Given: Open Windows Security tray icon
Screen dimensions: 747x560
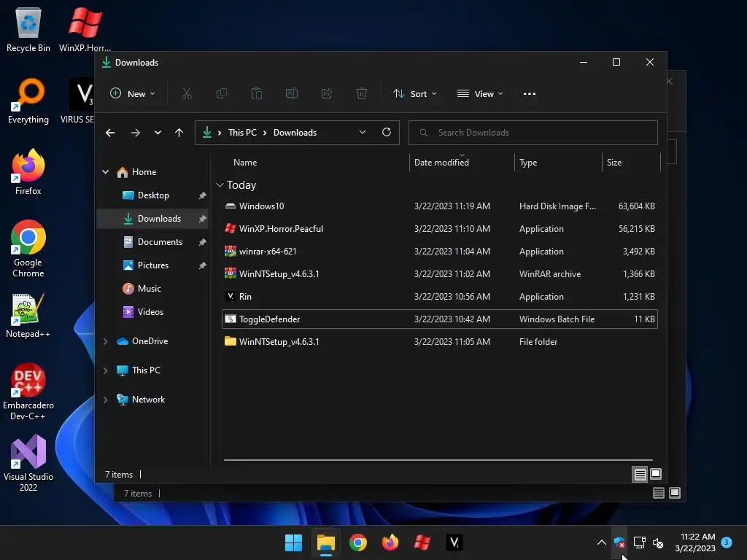Looking at the screenshot, I should pos(619,542).
